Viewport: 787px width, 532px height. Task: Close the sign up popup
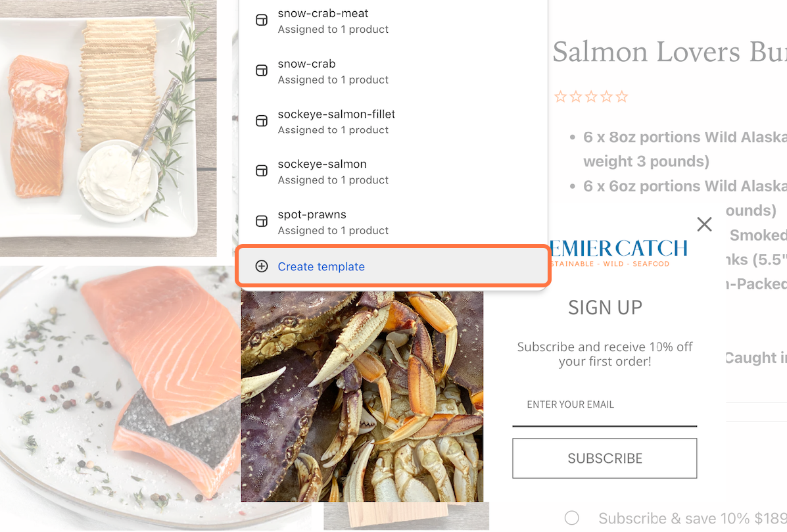click(704, 224)
